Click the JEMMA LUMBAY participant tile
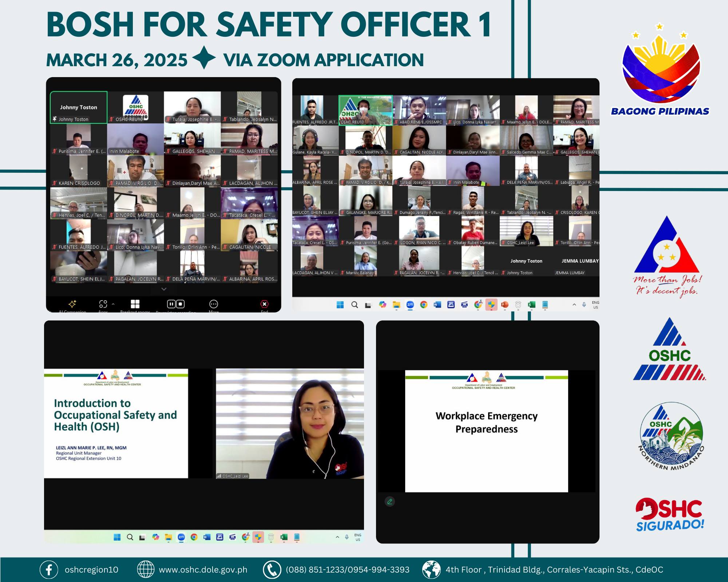Screen dimensions: 728x582 (577, 261)
